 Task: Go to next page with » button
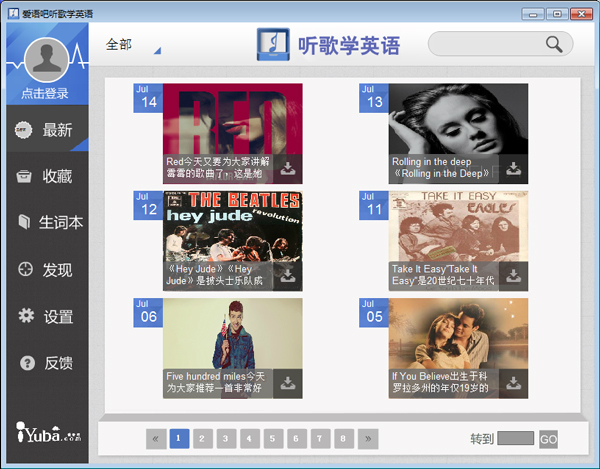tap(368, 439)
